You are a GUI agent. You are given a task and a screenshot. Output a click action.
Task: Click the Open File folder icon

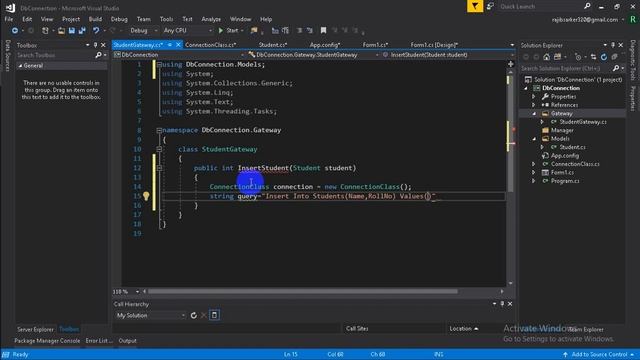[61, 31]
